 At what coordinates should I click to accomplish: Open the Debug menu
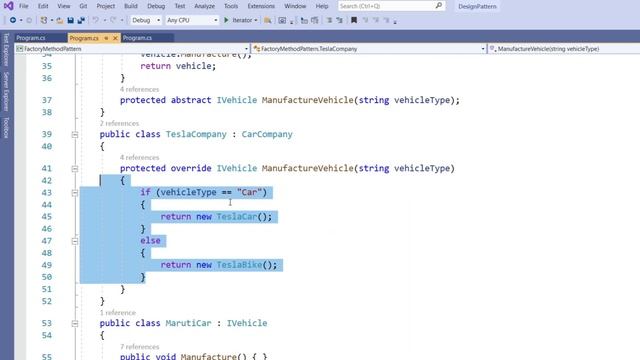point(156,6)
